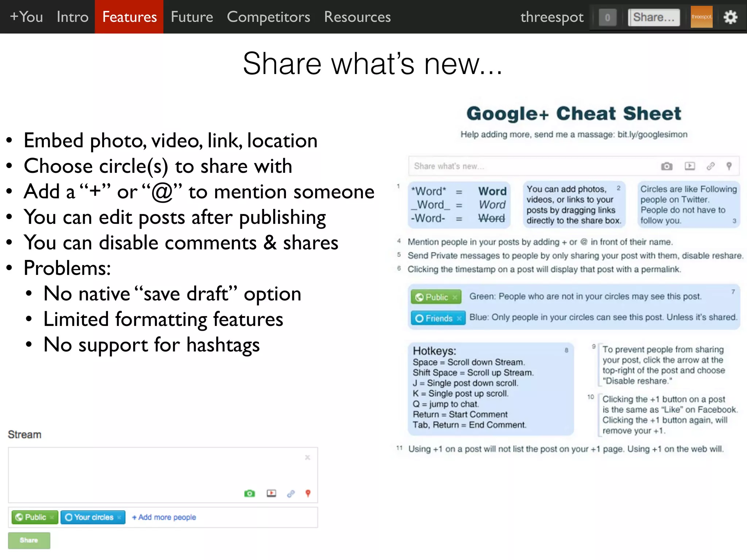
Task: Click 'Tab, Return = End Comment.' line
Action: point(469,425)
